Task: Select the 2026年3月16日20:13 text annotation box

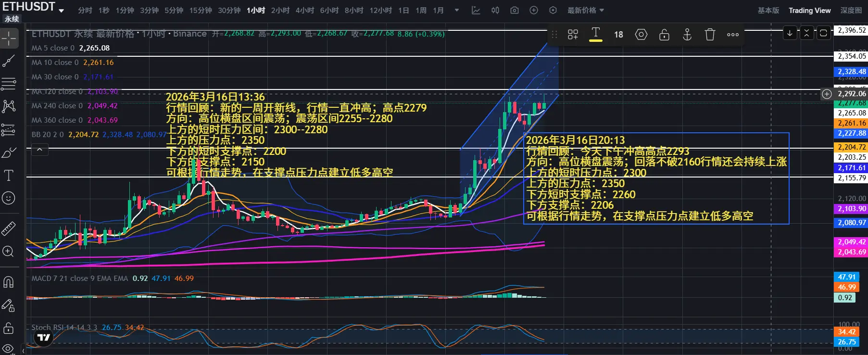Action: point(656,178)
